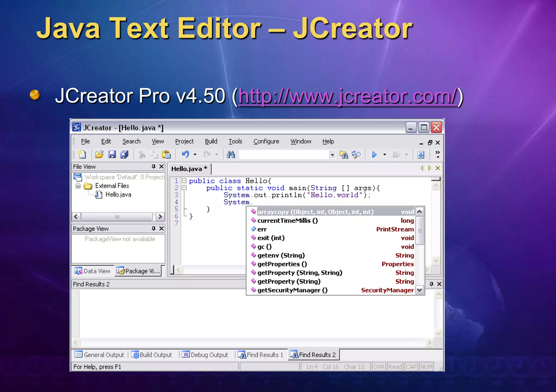This screenshot has height=392, width=556.
Task: Open the Configure menu
Action: pos(266,141)
